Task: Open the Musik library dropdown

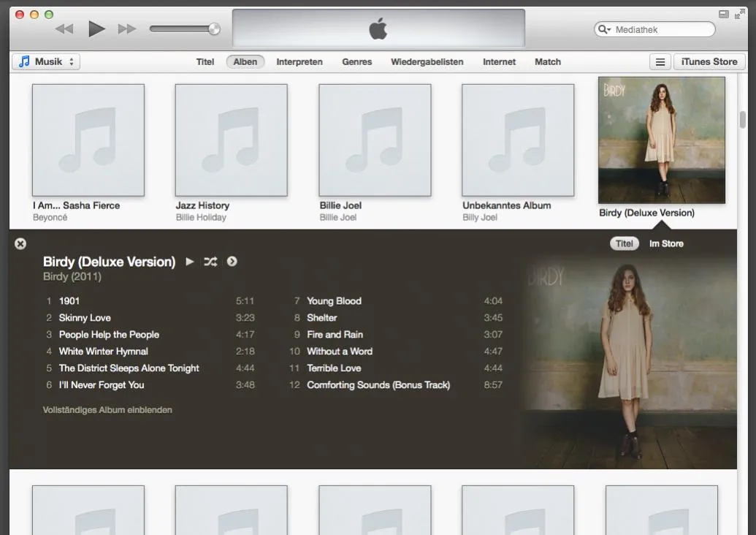Action: coord(46,61)
